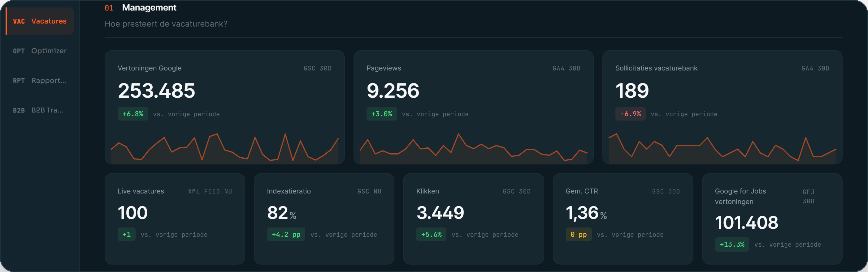The width and height of the screenshot is (868, 272).
Task: Click the 'Hoe presteert de vacaturebank?' subtitle
Action: [166, 24]
